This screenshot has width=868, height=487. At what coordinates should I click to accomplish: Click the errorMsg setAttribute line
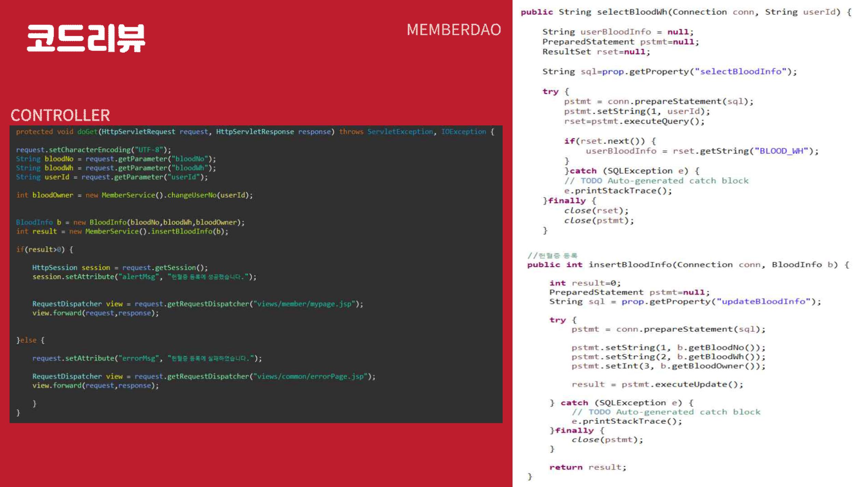click(x=147, y=358)
